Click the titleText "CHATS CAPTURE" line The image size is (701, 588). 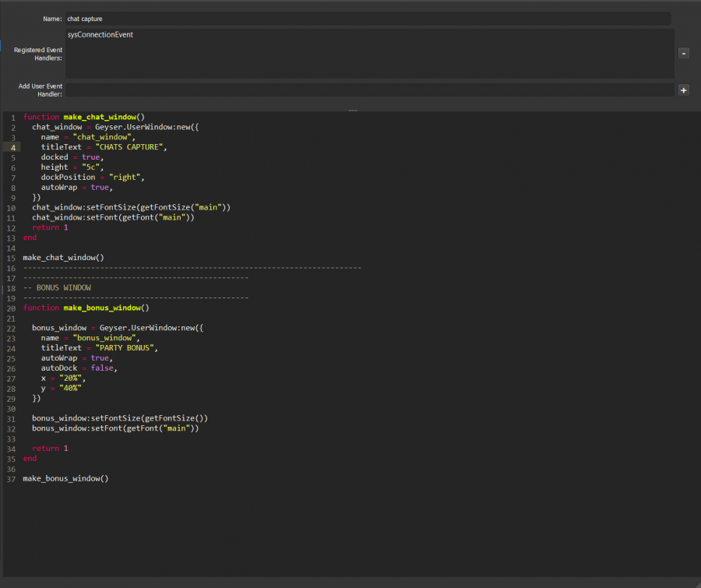104,147
